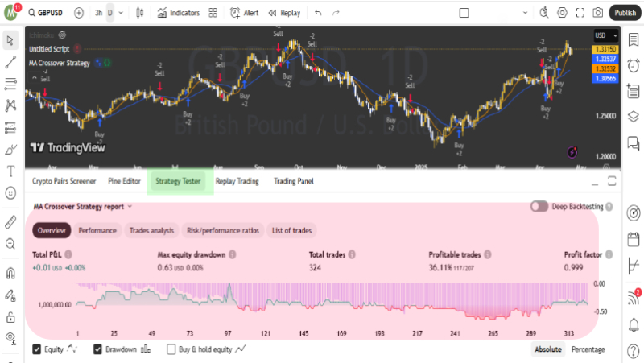
Task: Open the watchlist panel icon
Action: [x=634, y=39]
